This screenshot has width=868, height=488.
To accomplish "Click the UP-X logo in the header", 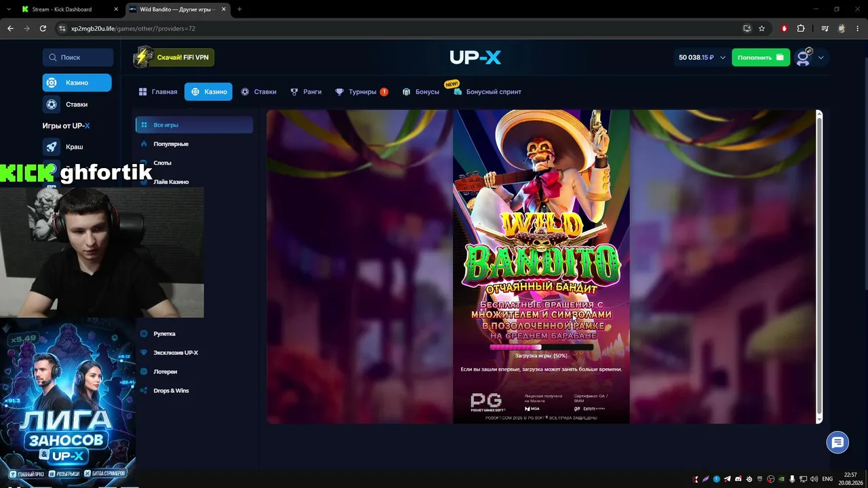I will [475, 58].
